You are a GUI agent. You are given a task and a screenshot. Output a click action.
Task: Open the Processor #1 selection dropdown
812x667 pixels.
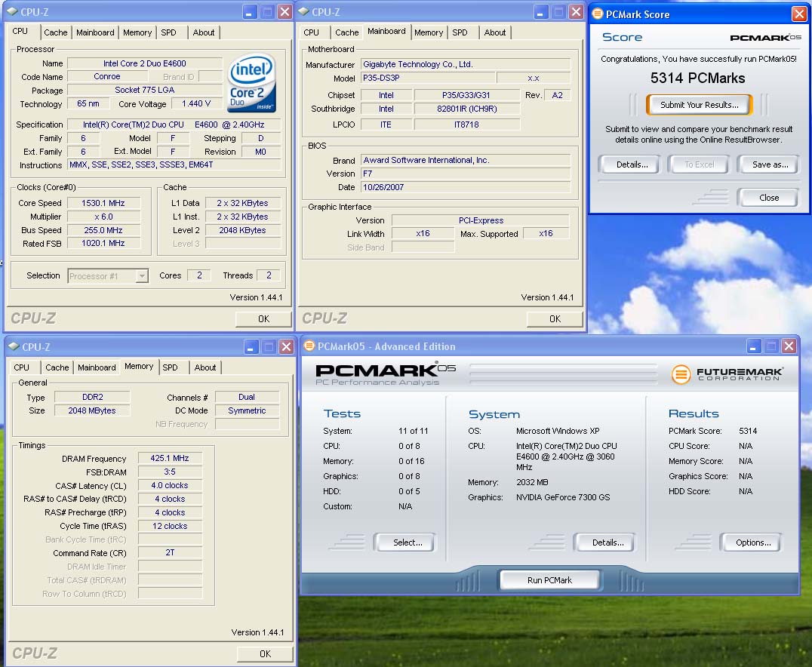pos(142,276)
